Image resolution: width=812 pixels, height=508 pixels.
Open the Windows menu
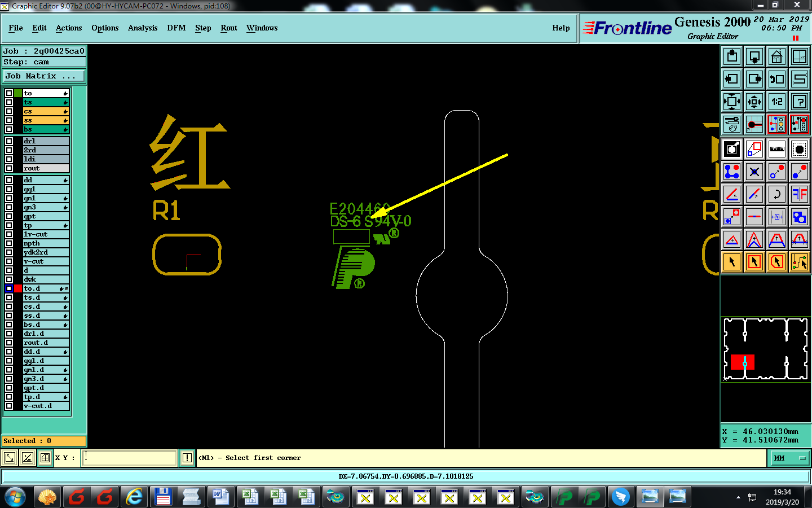(x=262, y=28)
